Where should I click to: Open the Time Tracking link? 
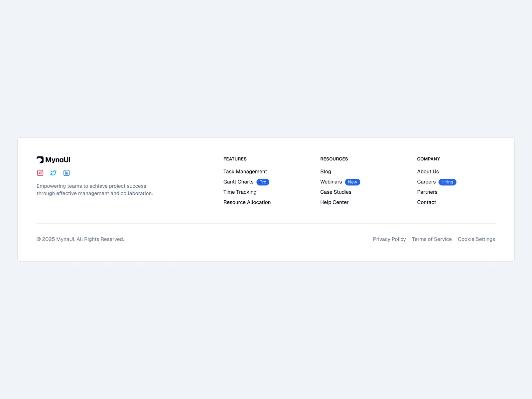[240, 192]
